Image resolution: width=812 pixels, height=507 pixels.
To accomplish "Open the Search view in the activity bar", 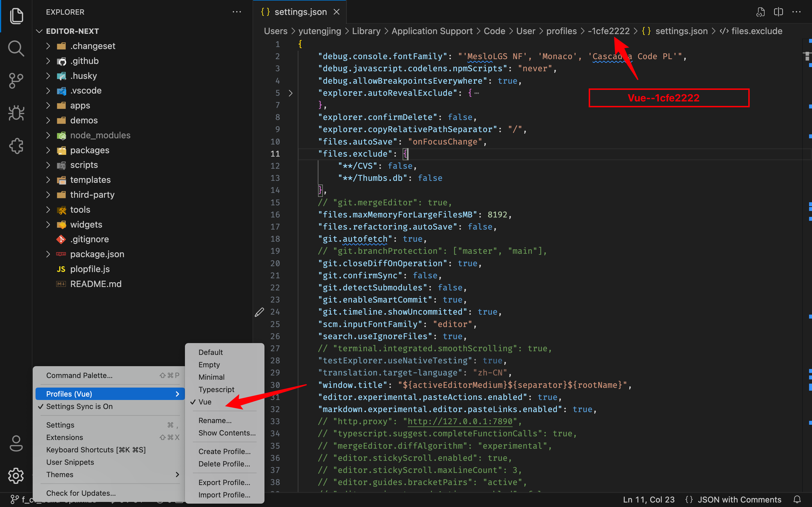I will pos(16,48).
